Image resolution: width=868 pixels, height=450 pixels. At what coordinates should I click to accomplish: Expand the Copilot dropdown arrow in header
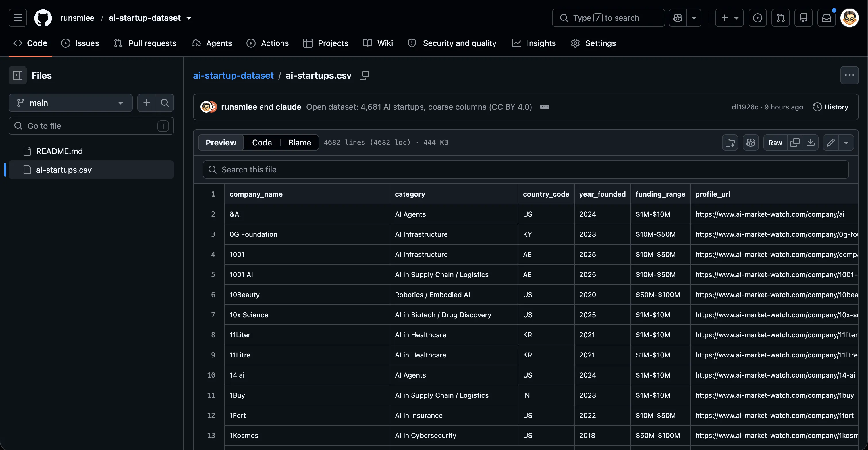click(694, 18)
